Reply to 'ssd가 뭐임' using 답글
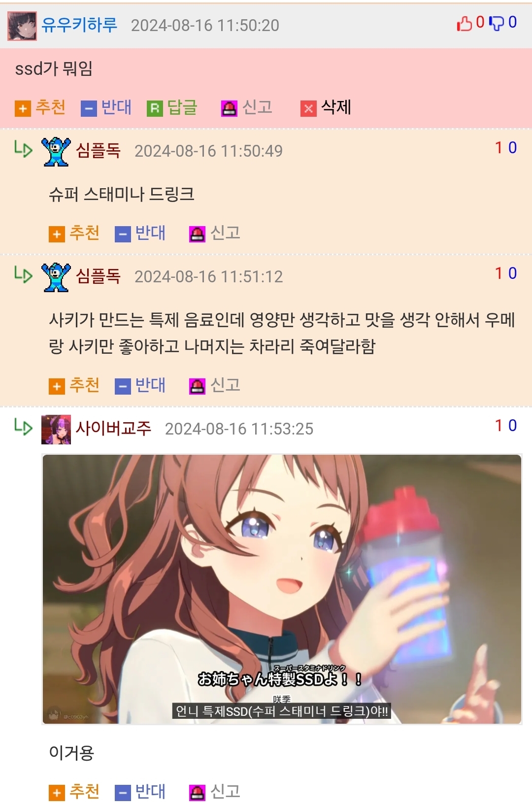This screenshot has width=532, height=807. click(x=172, y=107)
